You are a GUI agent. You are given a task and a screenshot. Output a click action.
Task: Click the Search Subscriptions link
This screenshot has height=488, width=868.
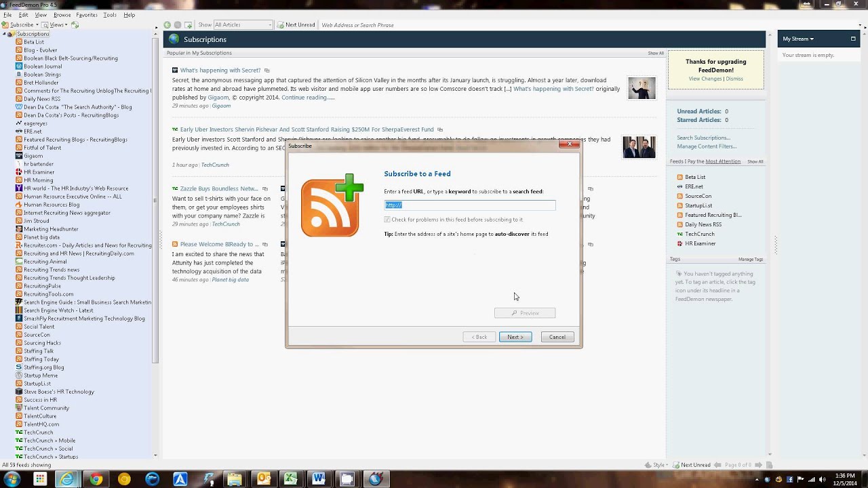tap(703, 138)
